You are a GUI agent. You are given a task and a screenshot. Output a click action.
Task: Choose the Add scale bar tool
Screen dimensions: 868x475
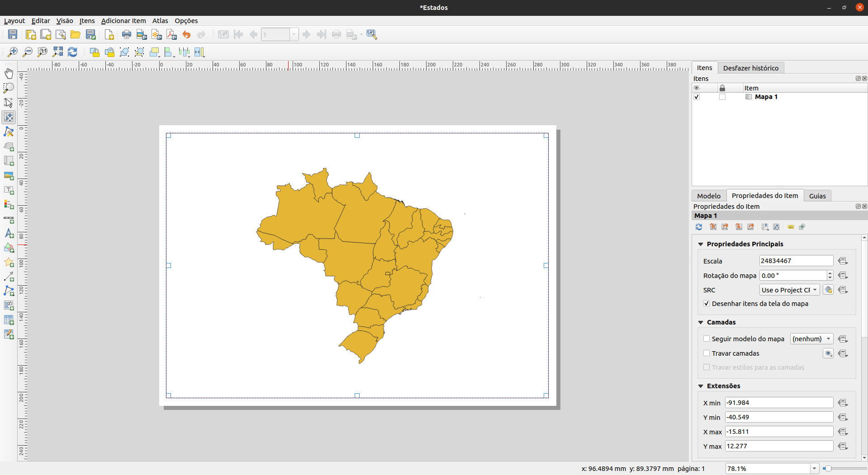pos(9,219)
